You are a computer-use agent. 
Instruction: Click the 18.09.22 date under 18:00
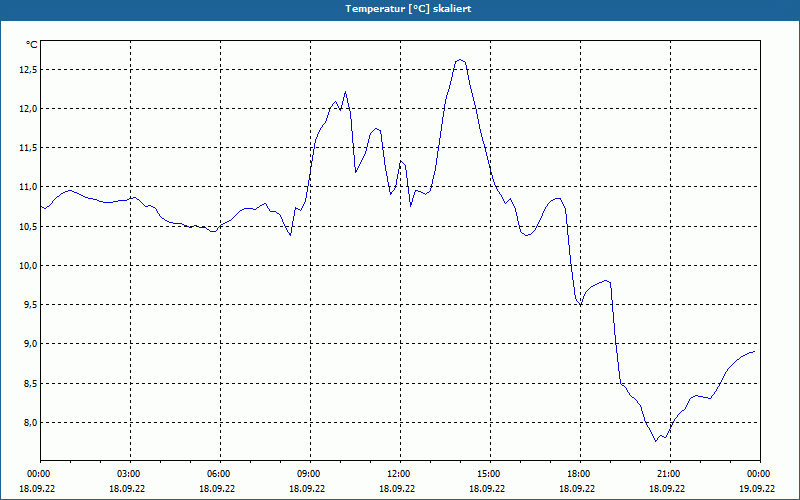click(577, 488)
